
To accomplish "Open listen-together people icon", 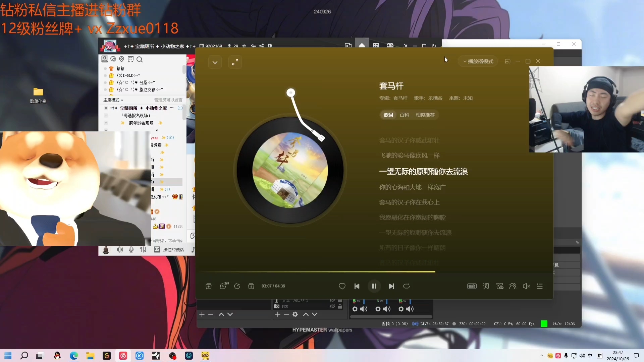I will coord(513,286).
